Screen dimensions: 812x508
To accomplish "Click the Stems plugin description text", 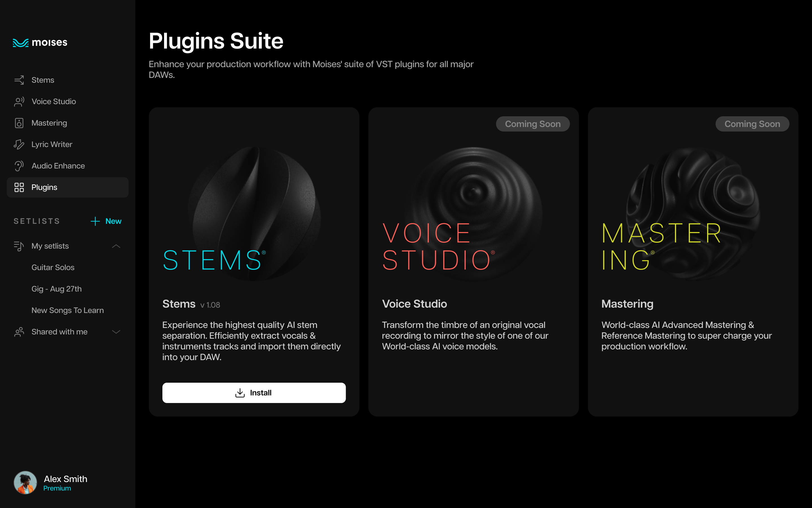I will pos(252,341).
